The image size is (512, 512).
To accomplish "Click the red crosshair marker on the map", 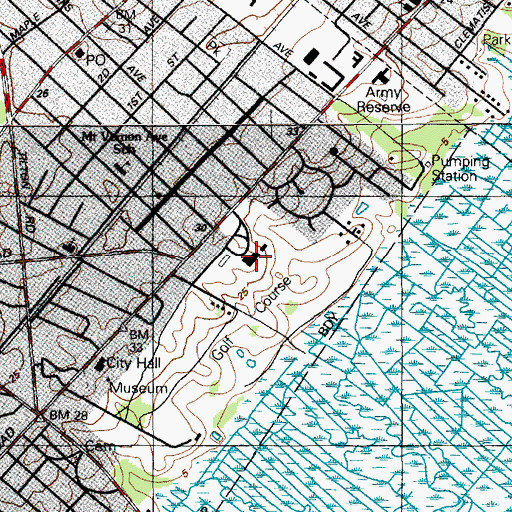I will pos(257,256).
